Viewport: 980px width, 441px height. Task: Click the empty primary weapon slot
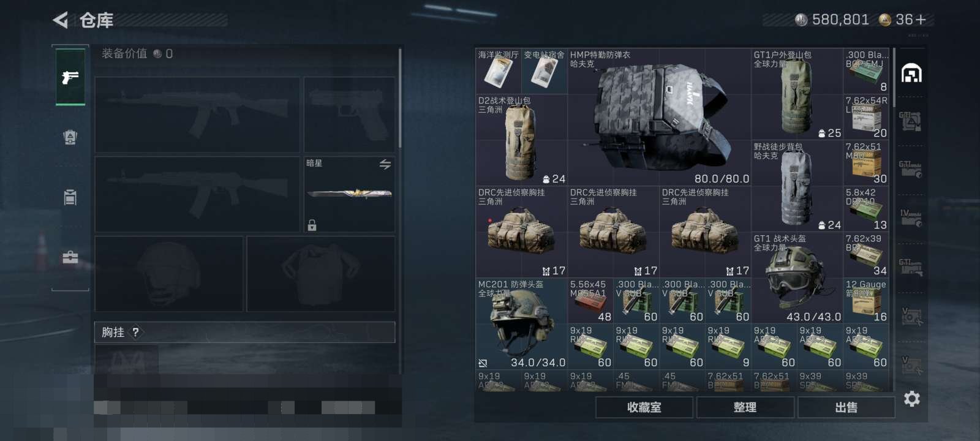click(197, 115)
